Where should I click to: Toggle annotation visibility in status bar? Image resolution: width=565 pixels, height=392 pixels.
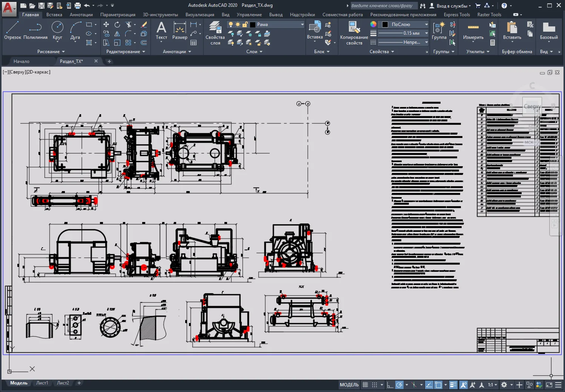coord(464,385)
